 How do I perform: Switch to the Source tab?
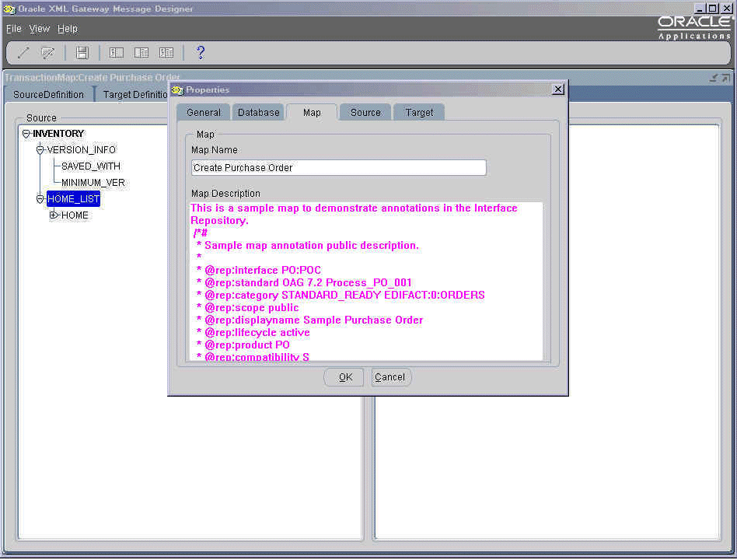365,112
